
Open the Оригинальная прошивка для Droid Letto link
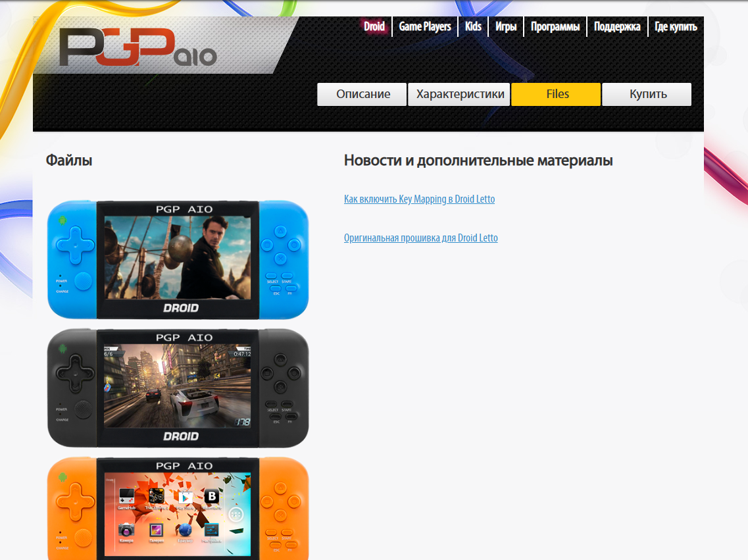pos(421,238)
